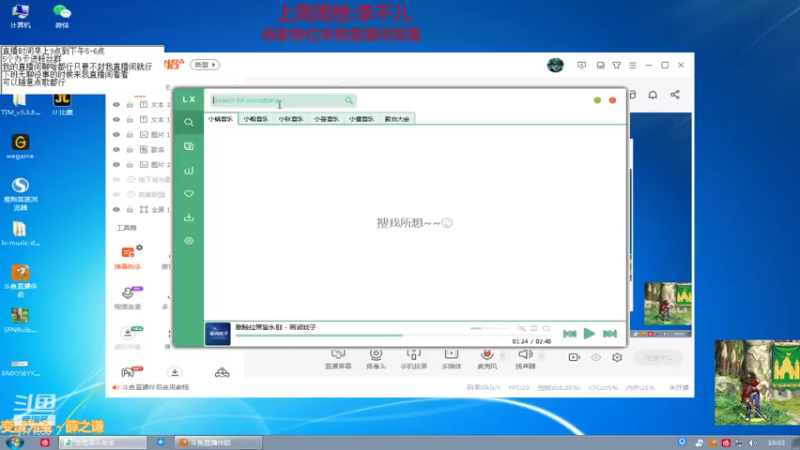Open the song list page in LX sidebar
Viewport: 800px width, 450px height.
[x=189, y=146]
